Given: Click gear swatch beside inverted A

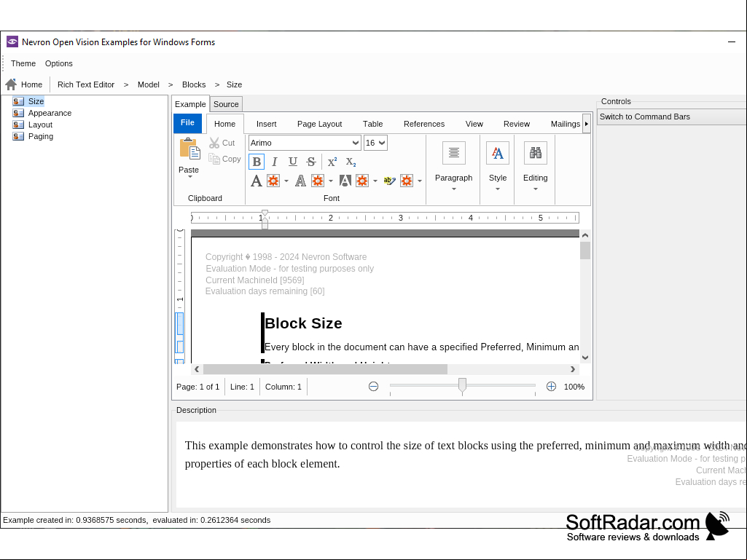Looking at the screenshot, I should (x=362, y=181).
